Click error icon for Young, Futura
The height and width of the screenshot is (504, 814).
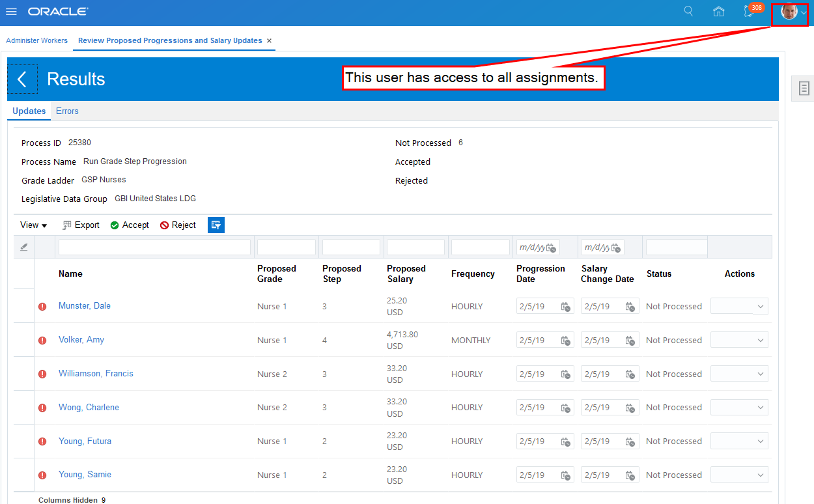coord(42,441)
